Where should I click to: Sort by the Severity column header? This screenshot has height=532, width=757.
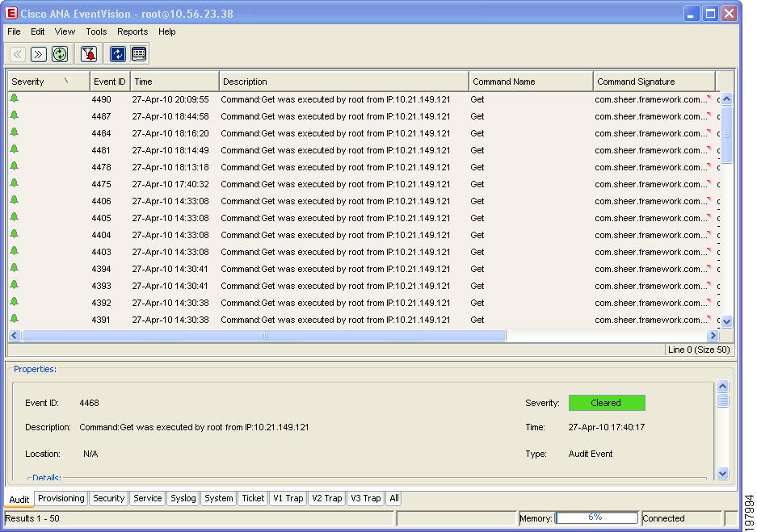48,82
